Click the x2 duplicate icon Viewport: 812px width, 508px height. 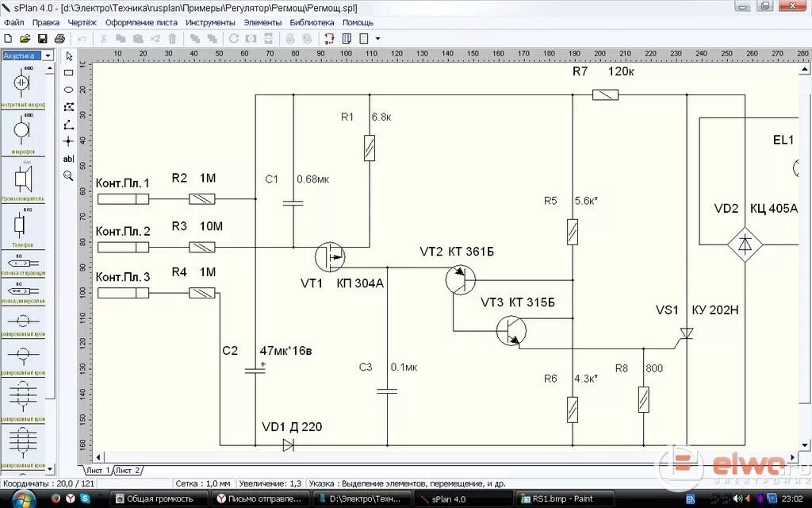point(155,38)
